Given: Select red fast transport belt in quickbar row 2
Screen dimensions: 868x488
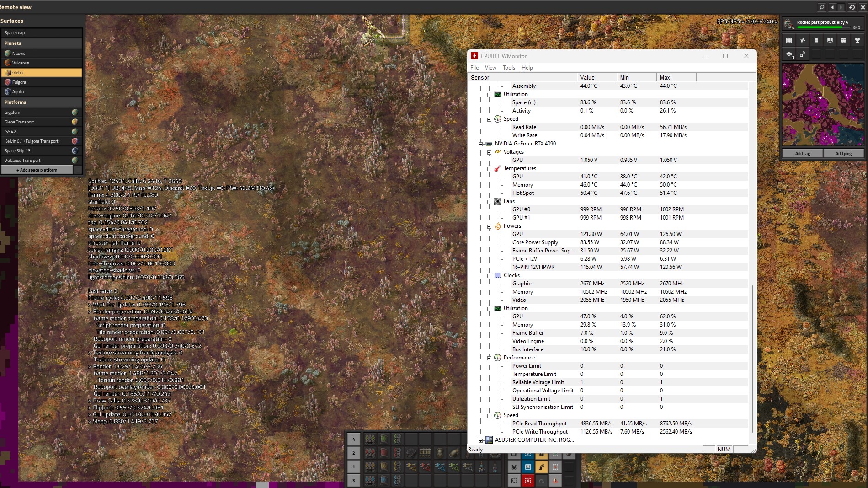Looking at the screenshot, I should tap(370, 453).
